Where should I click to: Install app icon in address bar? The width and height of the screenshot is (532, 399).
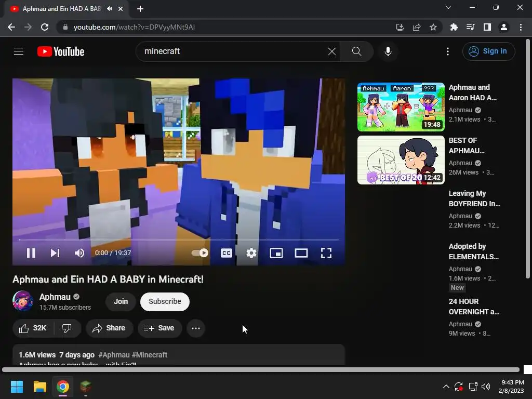point(400,27)
